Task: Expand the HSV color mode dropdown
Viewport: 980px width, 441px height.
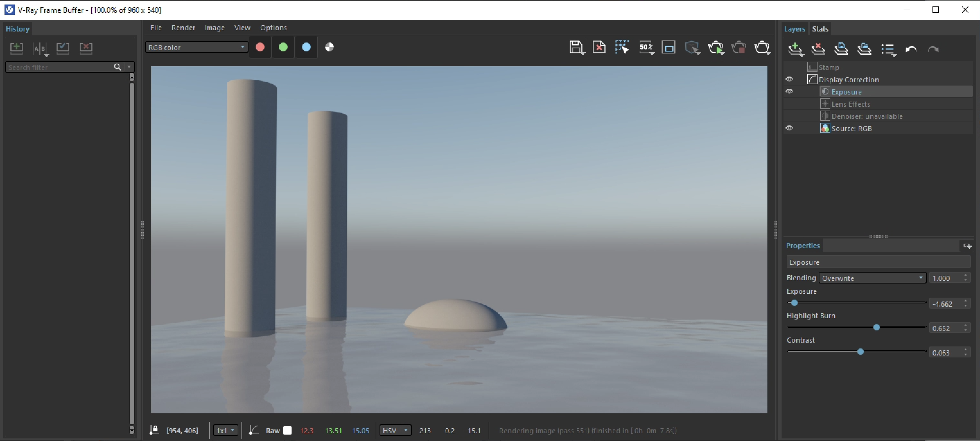Action: click(395, 430)
